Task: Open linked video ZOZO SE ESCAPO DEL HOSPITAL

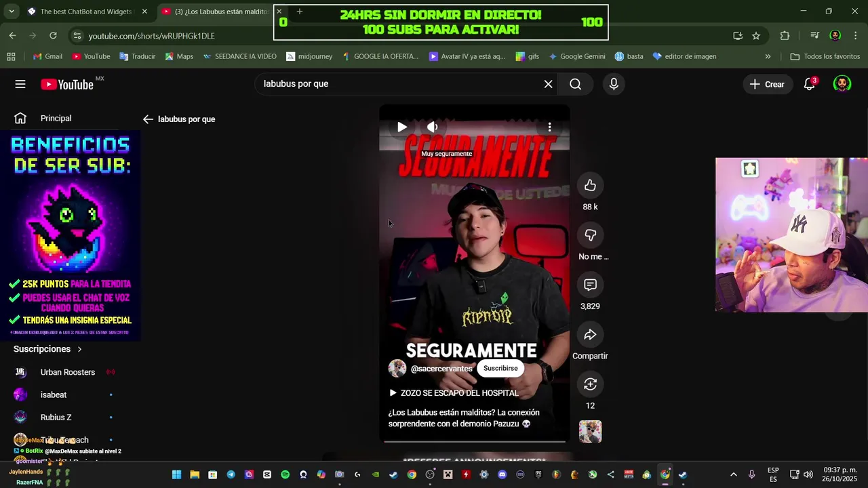Action: [453, 393]
